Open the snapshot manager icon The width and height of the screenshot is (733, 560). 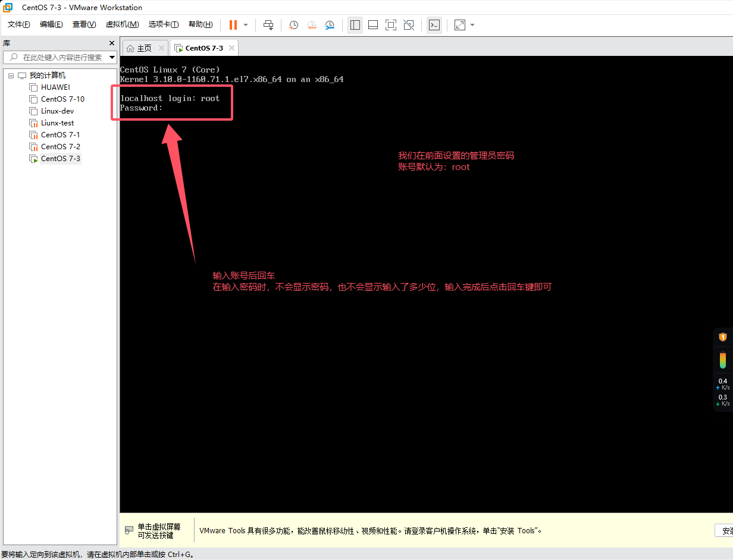coord(330,25)
